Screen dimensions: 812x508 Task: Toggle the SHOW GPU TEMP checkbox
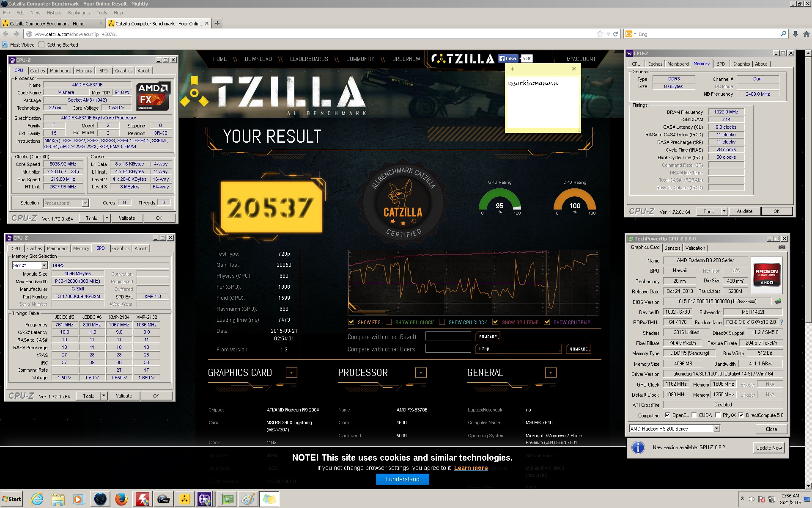pos(495,322)
